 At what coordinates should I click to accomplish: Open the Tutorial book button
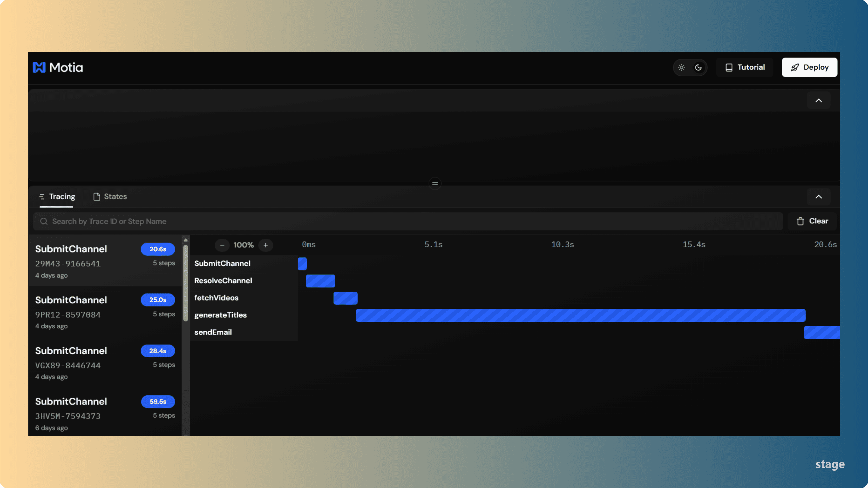(x=745, y=67)
